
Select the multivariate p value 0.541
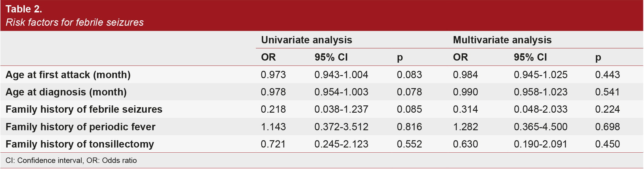pos(607,92)
